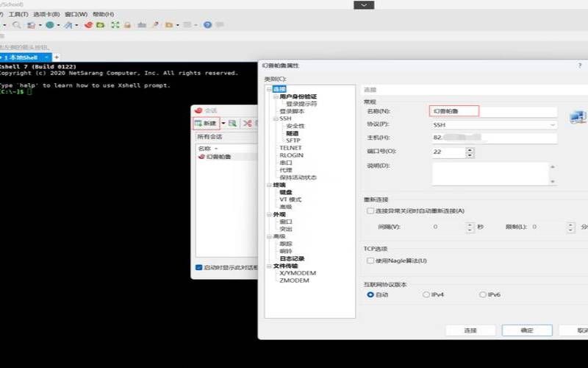Click the orange folder toolbar icon
This screenshot has height=368, width=588.
point(169,25)
